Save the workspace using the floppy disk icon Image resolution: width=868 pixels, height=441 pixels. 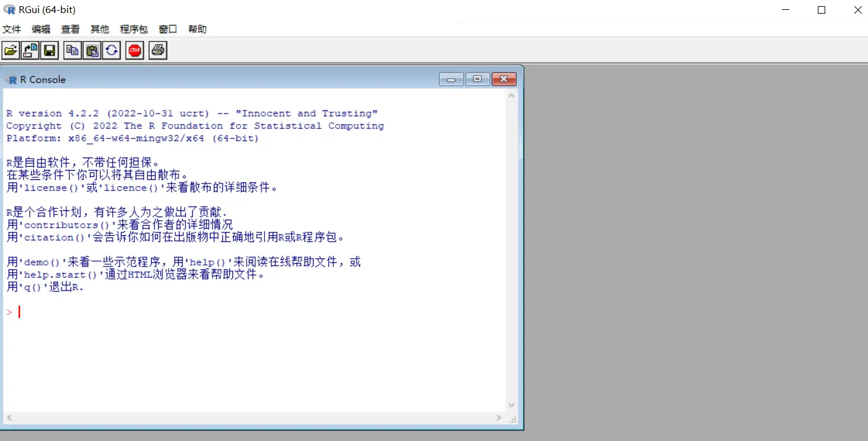(50, 50)
